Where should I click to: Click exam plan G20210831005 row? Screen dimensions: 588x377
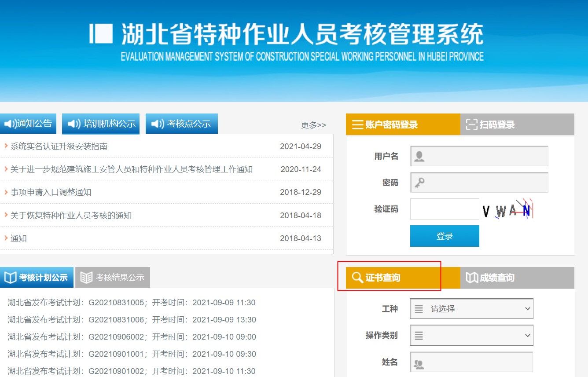point(132,303)
